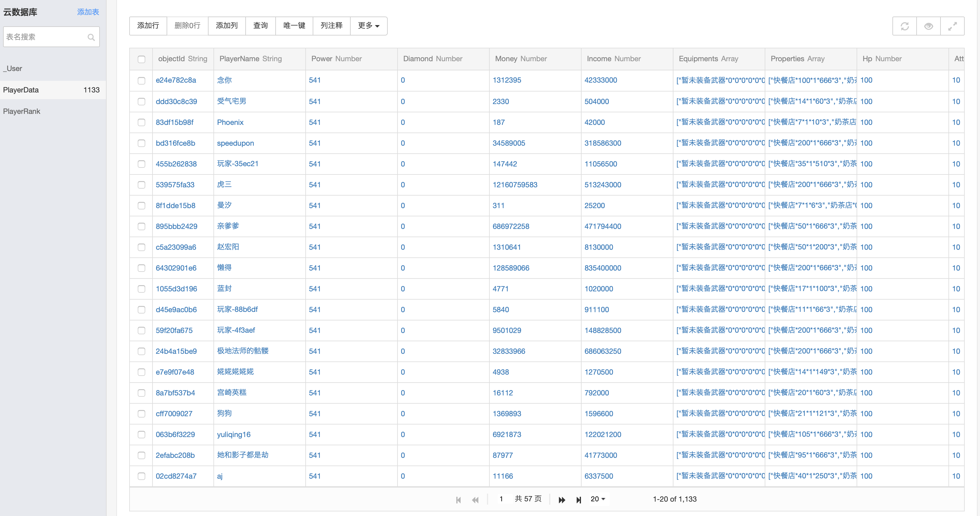Go to the first page

tap(458, 500)
